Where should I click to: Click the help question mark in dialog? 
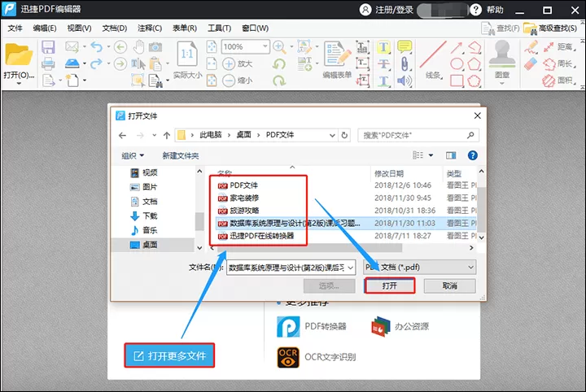(x=472, y=155)
